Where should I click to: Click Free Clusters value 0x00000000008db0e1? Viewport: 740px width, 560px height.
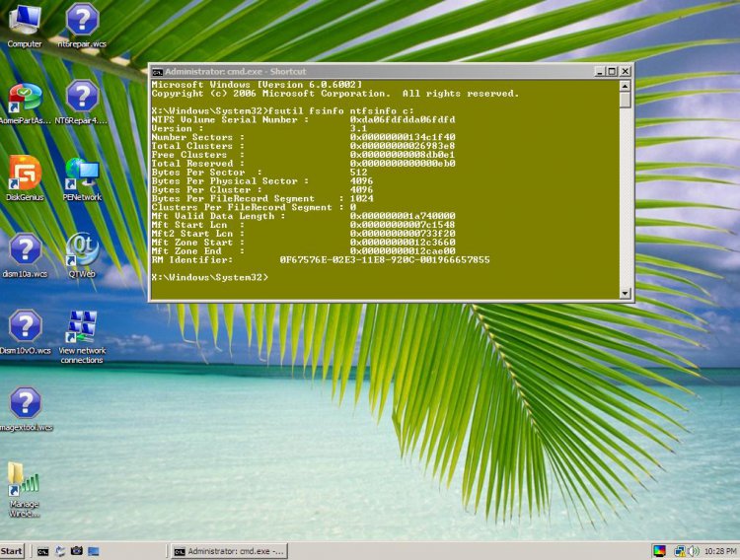click(403, 155)
